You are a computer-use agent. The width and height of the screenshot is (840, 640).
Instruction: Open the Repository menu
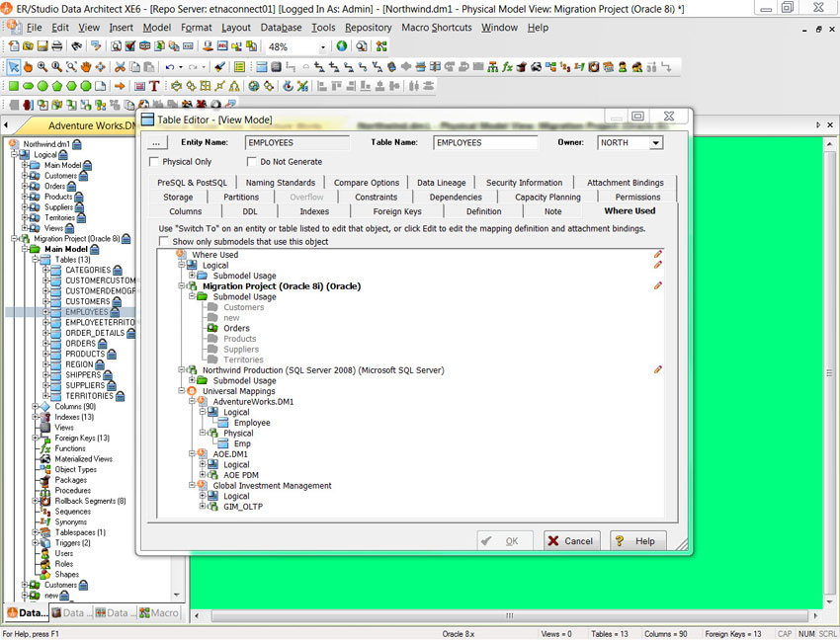point(368,28)
